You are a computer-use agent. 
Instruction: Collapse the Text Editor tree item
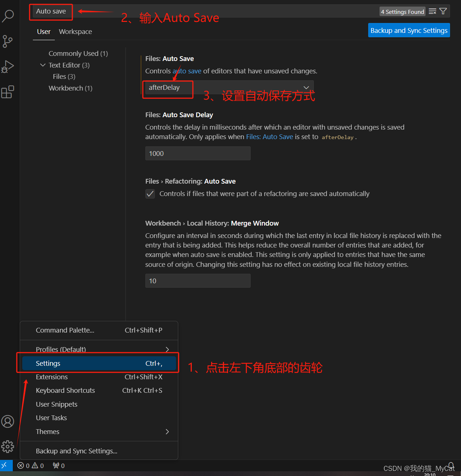tap(43, 65)
